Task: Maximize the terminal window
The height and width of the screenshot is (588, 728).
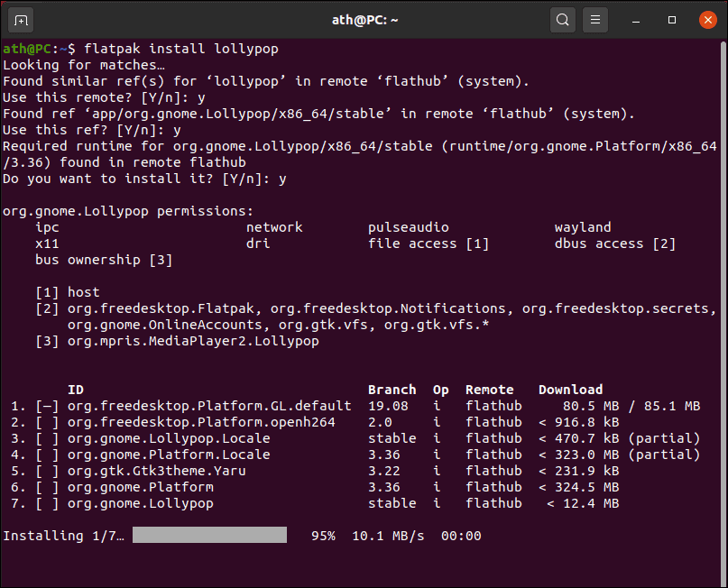Action: 672,20
